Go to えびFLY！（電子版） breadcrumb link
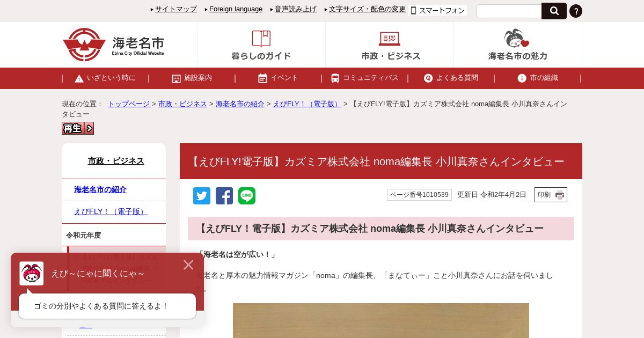Screen dimensions: 644x338 click(307, 104)
